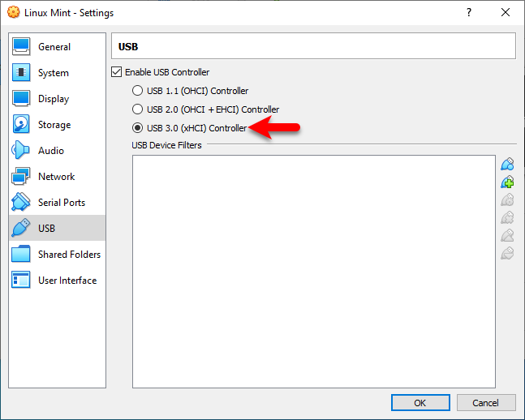Open Storage settings category
Screen dimensions: 525x420
coord(54,125)
